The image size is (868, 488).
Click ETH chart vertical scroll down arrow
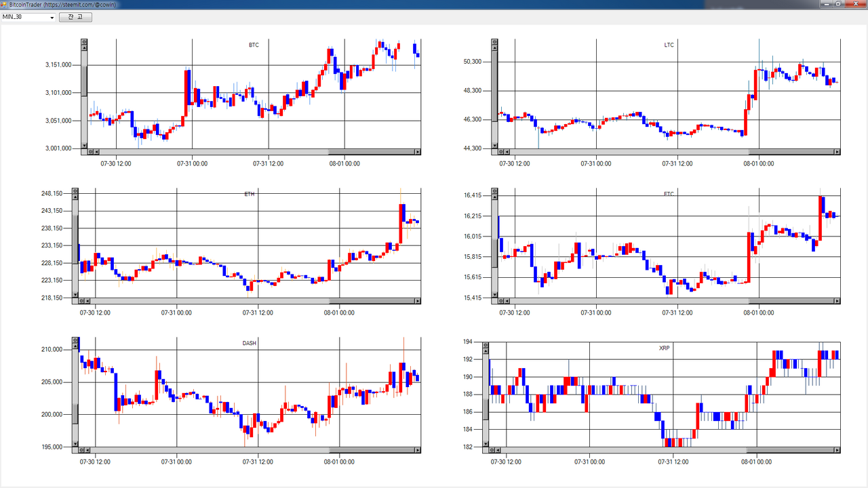[x=75, y=294]
